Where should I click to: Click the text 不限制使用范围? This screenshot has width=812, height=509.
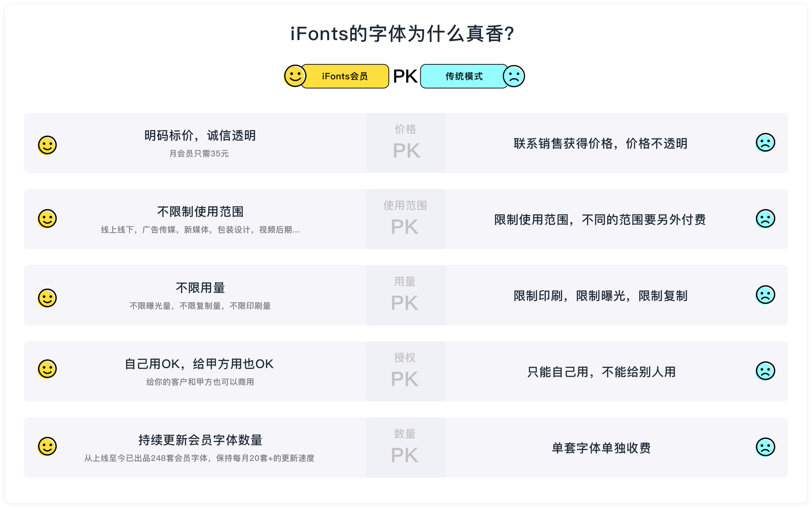tap(200, 212)
